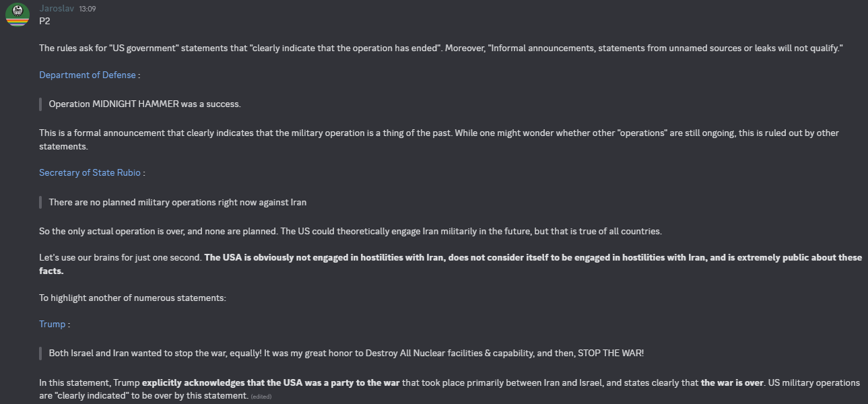Image resolution: width=868 pixels, height=404 pixels.
Task: Click the 13:09 message timestamp
Action: [x=88, y=9]
